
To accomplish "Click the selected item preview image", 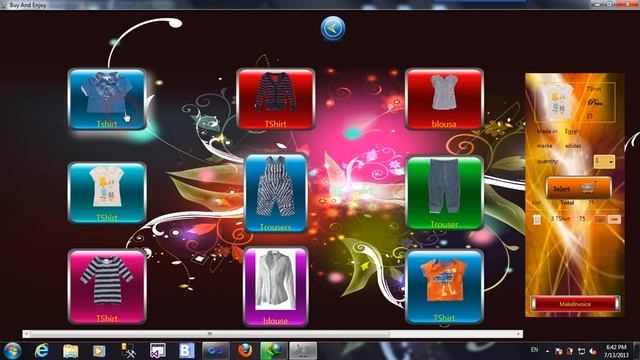I will click(x=557, y=102).
